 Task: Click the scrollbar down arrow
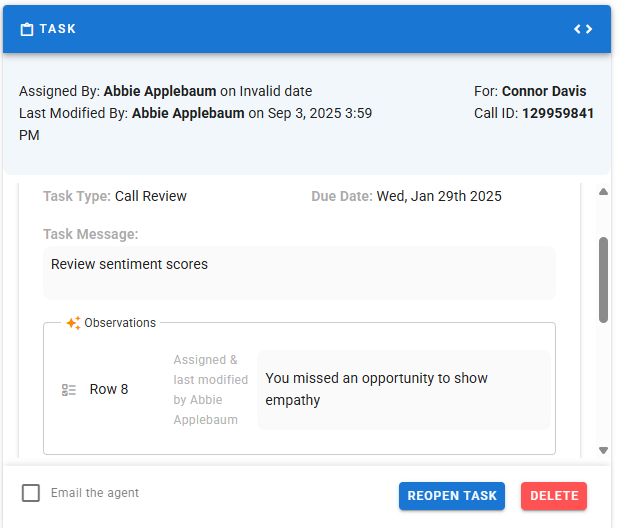(603, 451)
